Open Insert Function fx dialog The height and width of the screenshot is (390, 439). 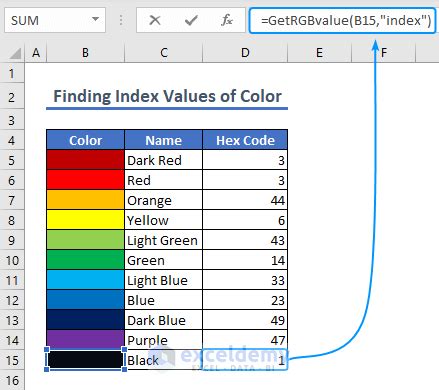[x=227, y=20]
